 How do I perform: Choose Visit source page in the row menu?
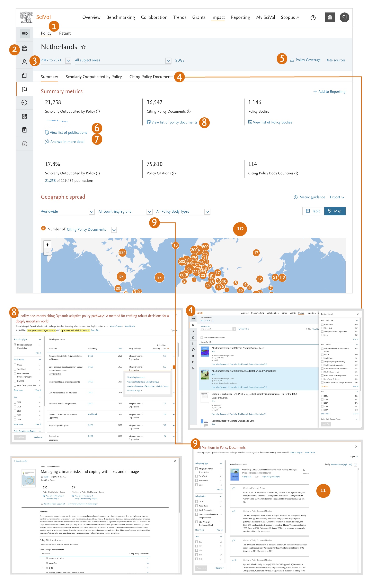coord(134,391)
